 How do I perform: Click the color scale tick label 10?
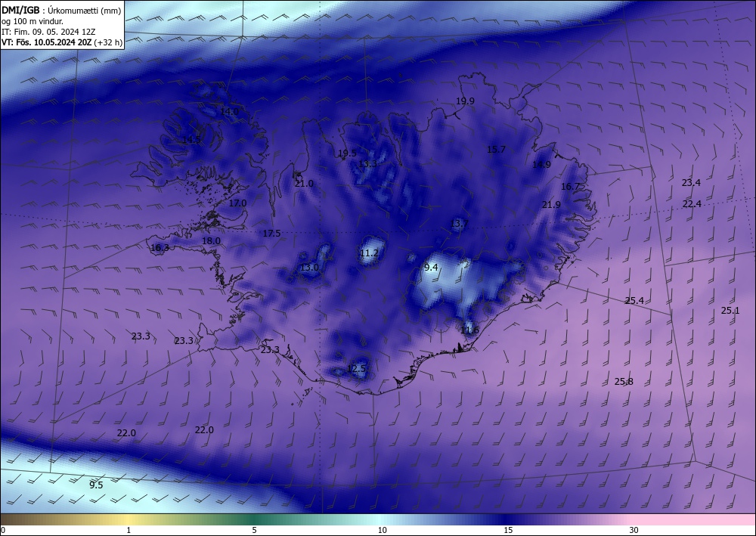pos(382,531)
